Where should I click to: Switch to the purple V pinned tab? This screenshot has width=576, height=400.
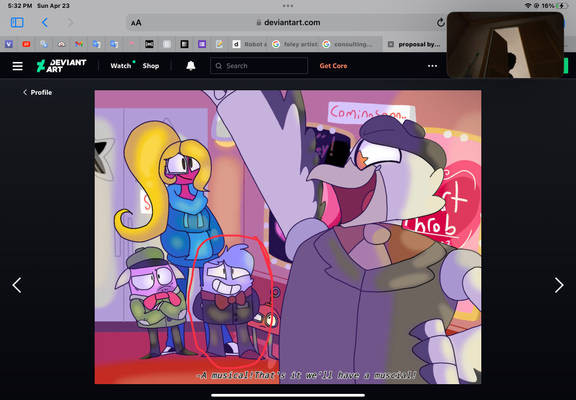click(9, 44)
